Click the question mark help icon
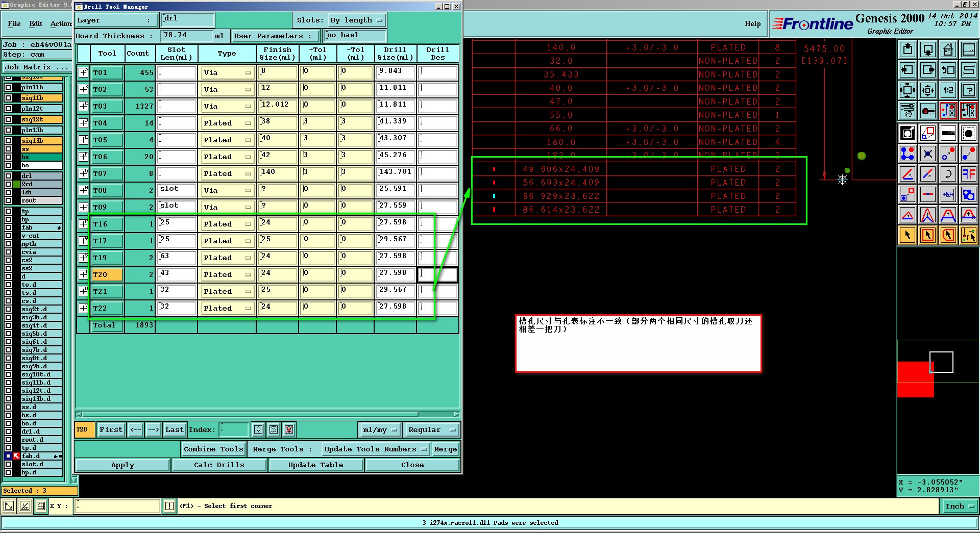 (x=968, y=90)
